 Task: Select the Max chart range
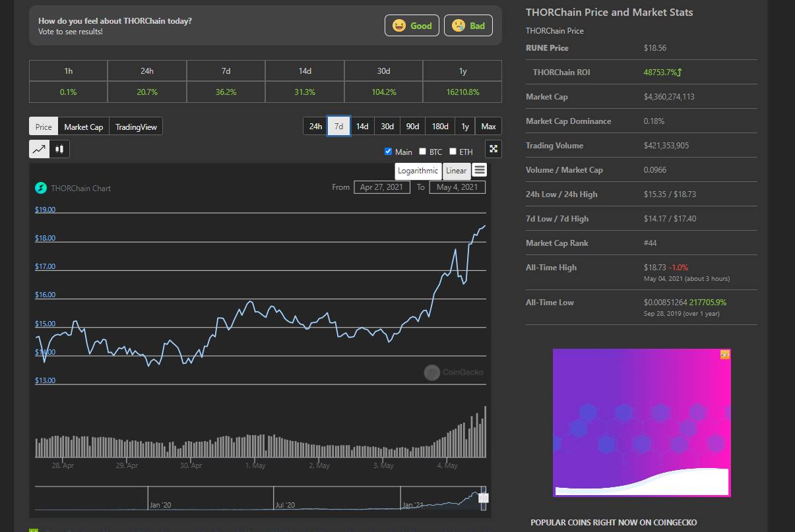[x=489, y=126]
